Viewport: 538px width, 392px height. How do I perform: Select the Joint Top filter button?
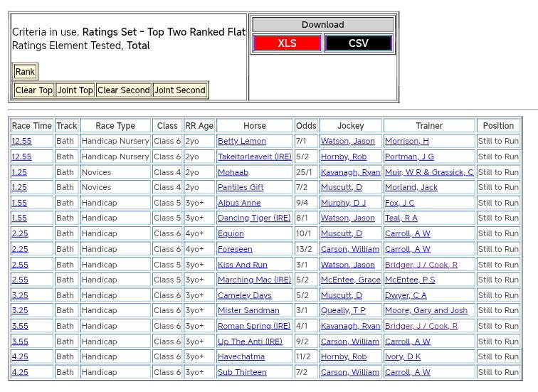[75, 90]
